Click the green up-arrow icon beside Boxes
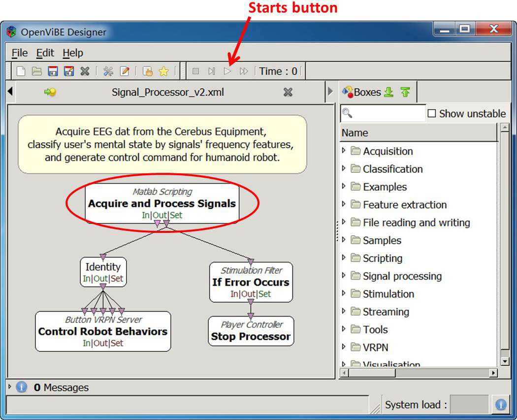The image size is (517, 420). point(405,92)
